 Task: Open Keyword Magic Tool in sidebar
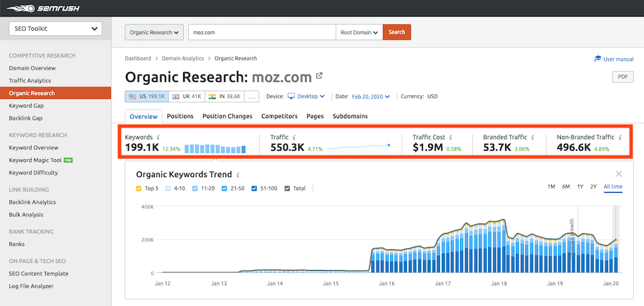point(35,160)
